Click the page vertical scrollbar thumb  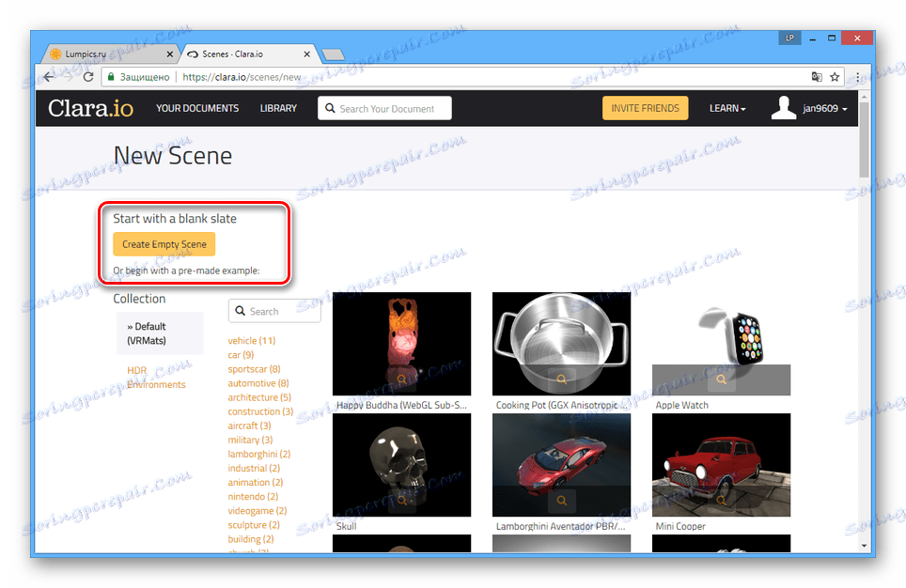[864, 140]
